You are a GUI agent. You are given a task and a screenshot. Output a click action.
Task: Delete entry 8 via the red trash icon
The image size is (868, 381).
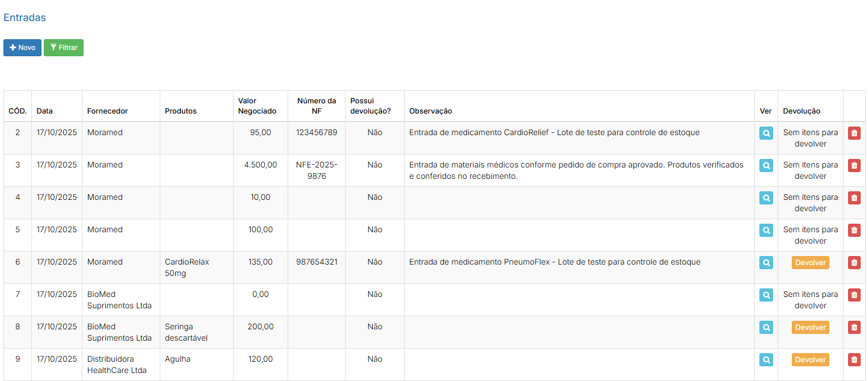[x=854, y=328]
